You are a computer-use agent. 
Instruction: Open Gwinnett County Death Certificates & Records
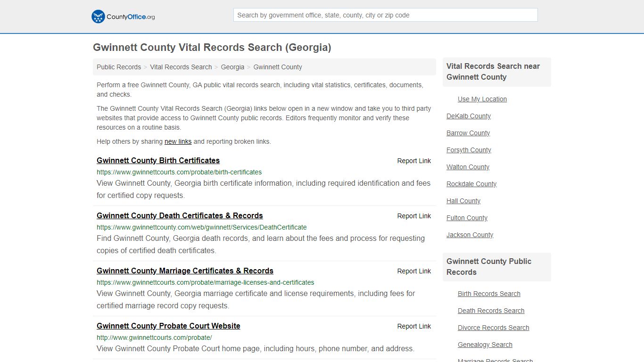pos(180,215)
